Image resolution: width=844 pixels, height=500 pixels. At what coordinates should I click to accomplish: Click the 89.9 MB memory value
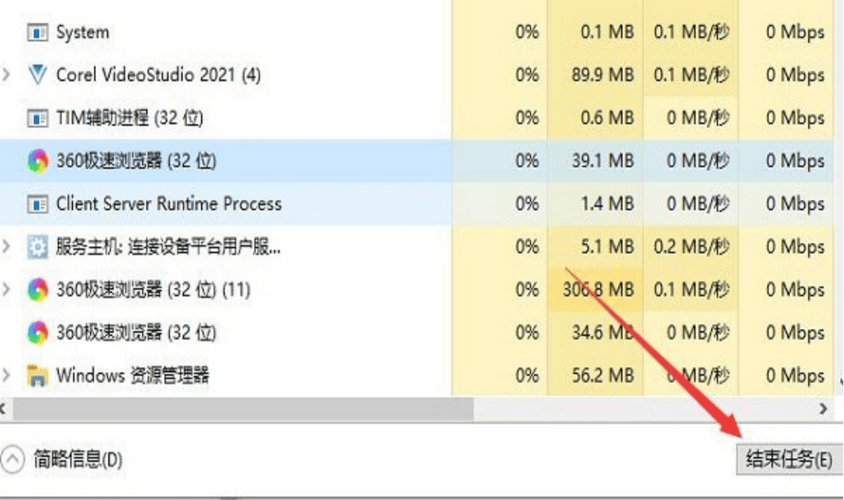(603, 75)
